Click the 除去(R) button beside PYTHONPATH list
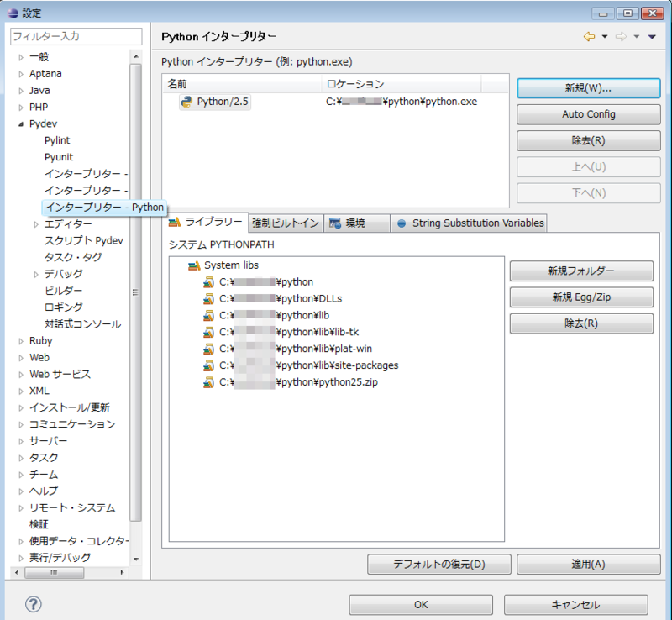672x620 pixels. coord(581,323)
